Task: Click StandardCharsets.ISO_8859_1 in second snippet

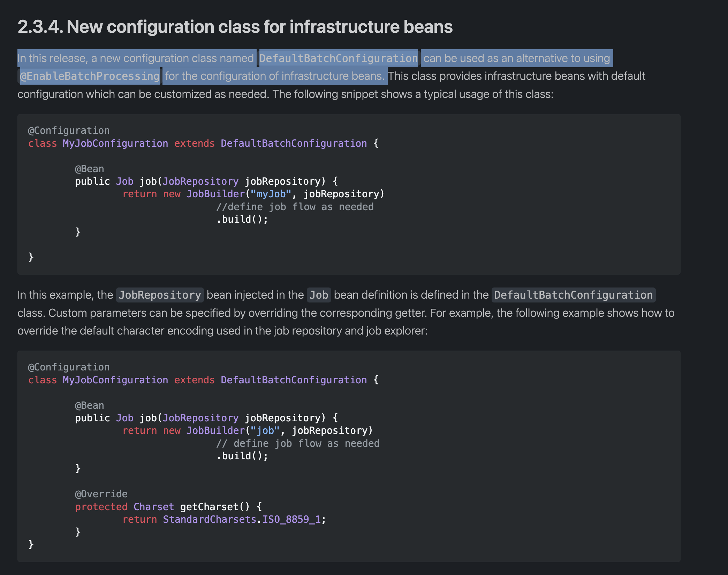Action: pos(241,519)
